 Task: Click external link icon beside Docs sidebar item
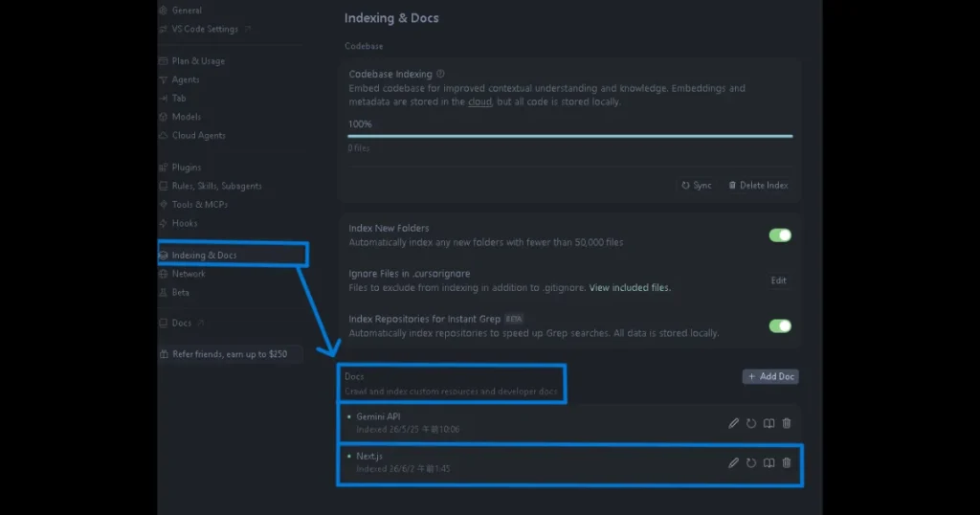click(201, 324)
